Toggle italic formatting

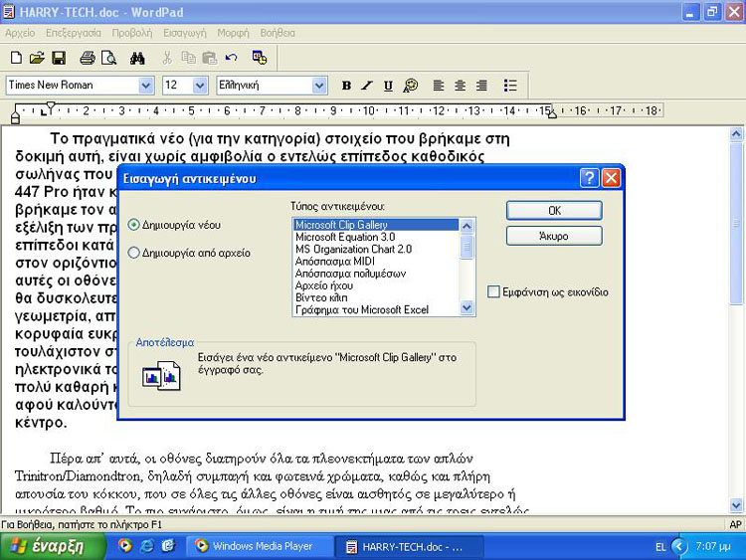pyautogui.click(x=367, y=86)
